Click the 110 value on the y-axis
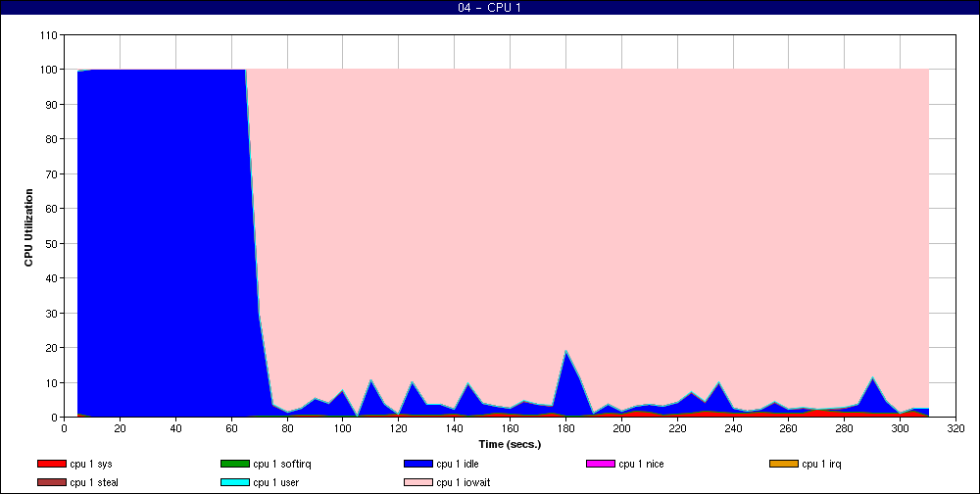 tap(49, 35)
